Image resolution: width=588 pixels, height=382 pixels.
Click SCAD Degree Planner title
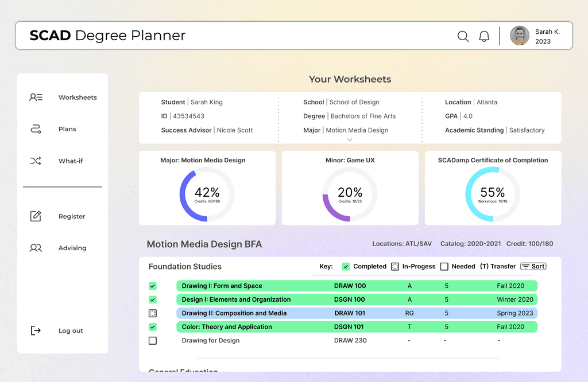[x=107, y=36]
